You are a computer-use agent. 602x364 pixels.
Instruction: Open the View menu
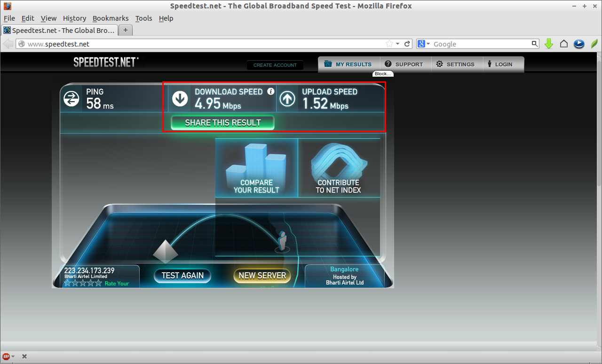[48, 18]
